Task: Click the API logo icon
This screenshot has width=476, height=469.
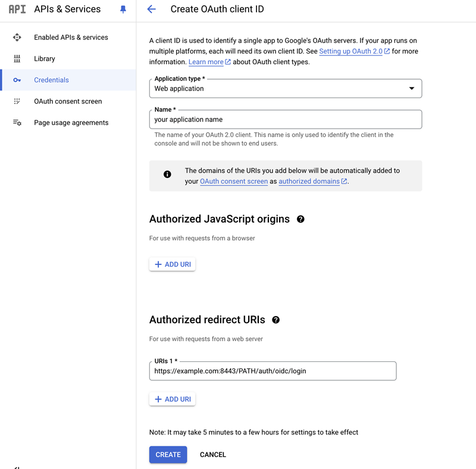Action: (17, 10)
